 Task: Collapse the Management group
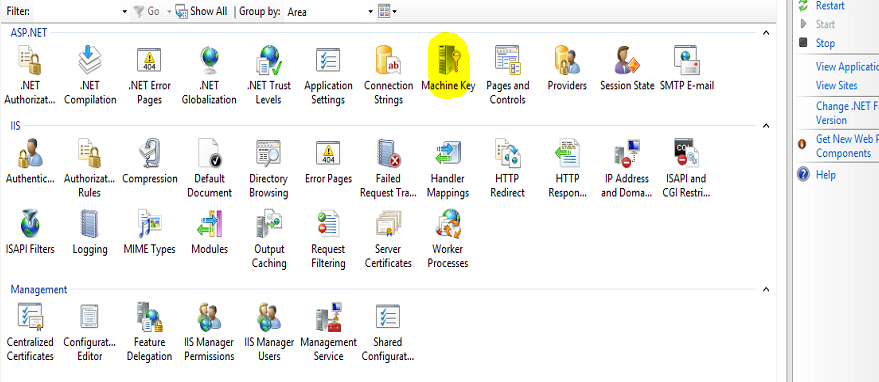coord(766,289)
